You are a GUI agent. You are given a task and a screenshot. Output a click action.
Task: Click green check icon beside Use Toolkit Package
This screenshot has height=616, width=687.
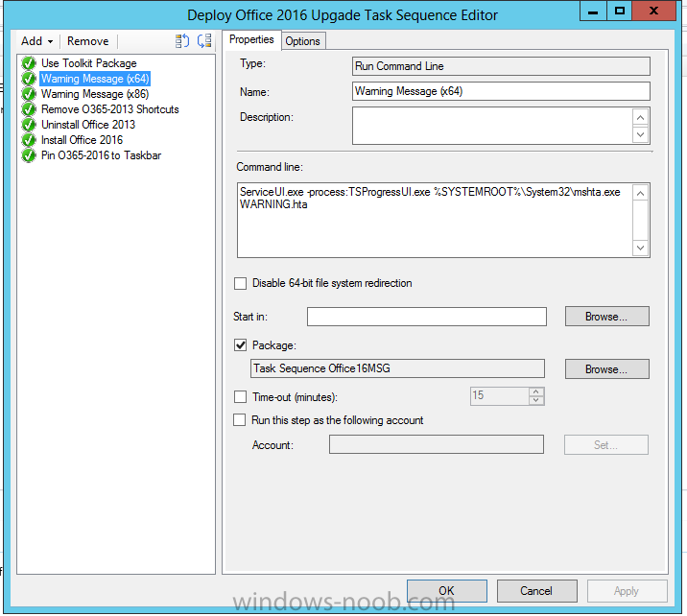click(x=29, y=63)
